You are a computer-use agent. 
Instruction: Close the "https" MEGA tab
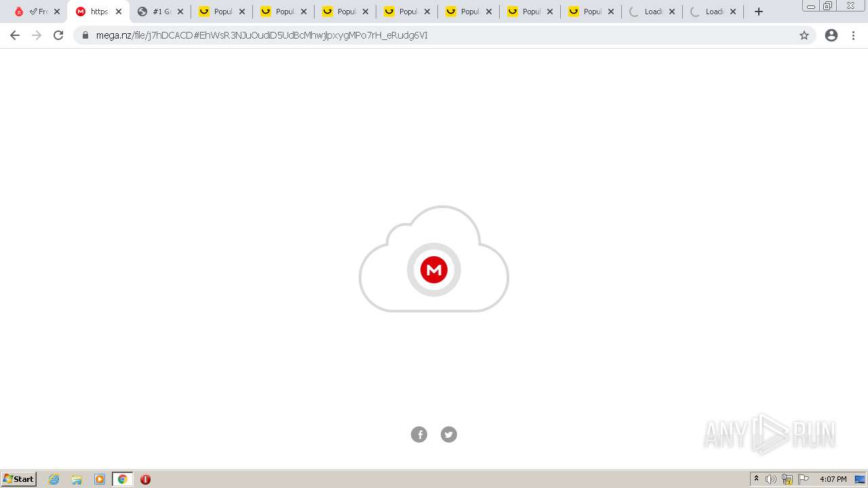119,12
